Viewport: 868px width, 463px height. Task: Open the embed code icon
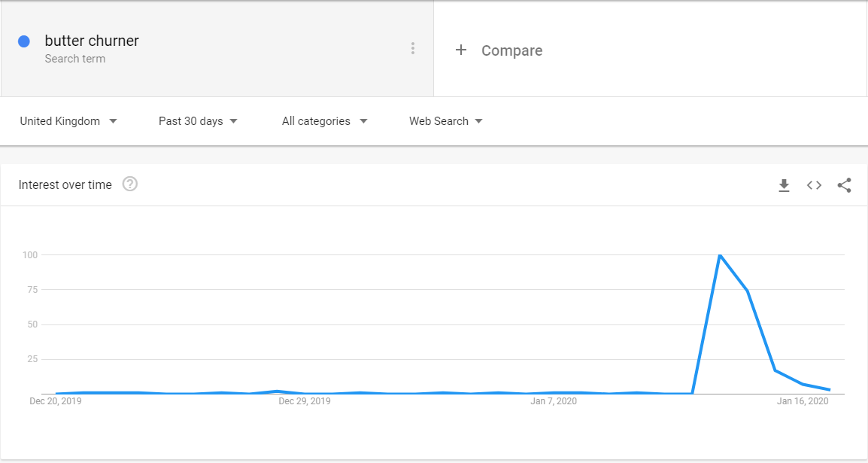pyautogui.click(x=814, y=185)
